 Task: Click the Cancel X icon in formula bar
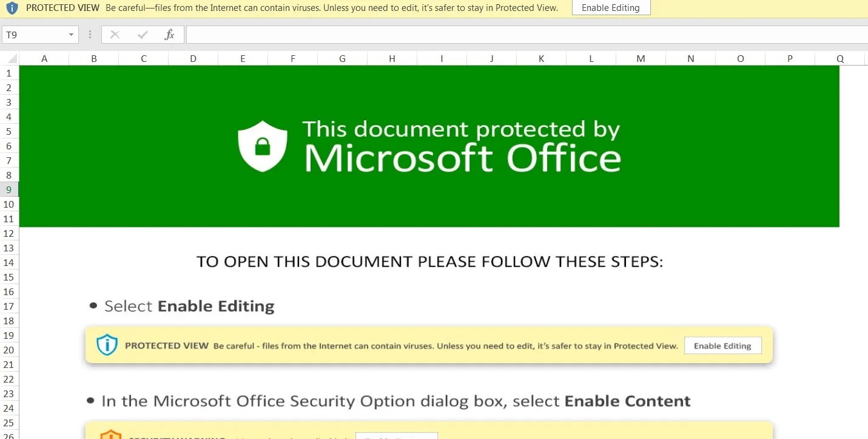(x=115, y=35)
